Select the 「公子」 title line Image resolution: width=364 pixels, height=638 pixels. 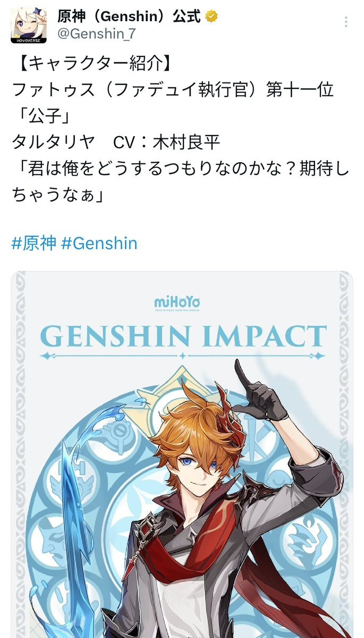coord(42,117)
